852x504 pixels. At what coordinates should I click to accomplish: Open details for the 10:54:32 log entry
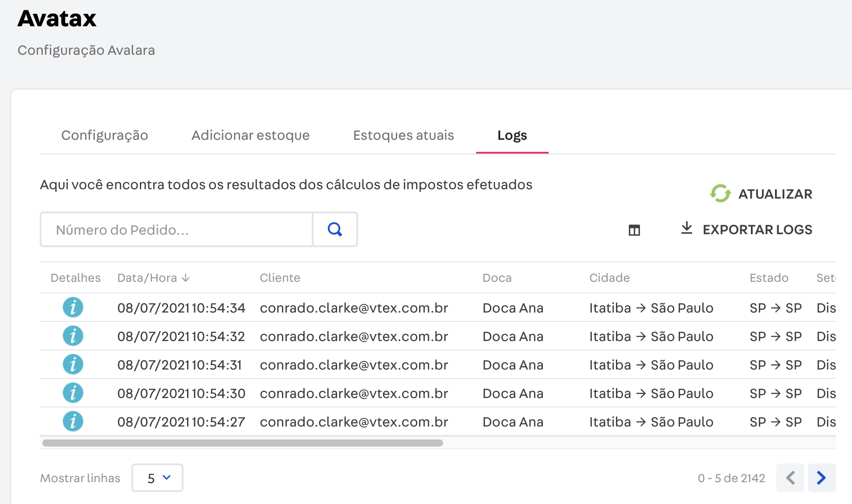[73, 336]
